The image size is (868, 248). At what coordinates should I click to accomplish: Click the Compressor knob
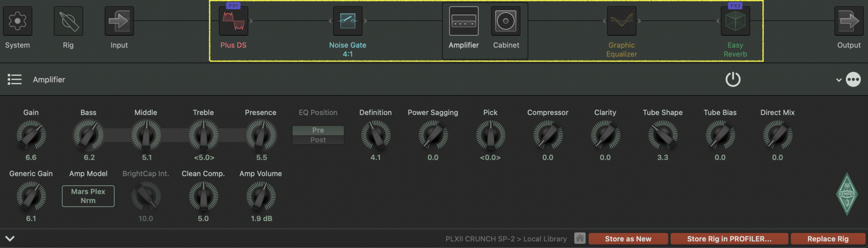548,135
